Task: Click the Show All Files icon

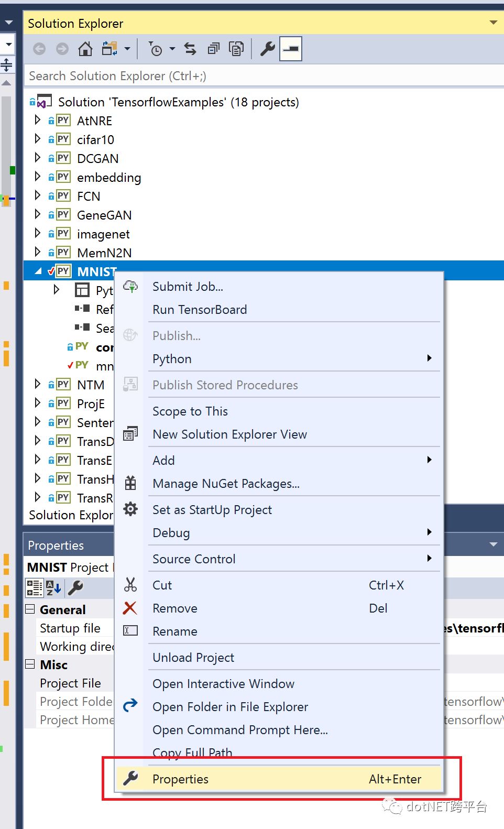Action: (x=236, y=49)
